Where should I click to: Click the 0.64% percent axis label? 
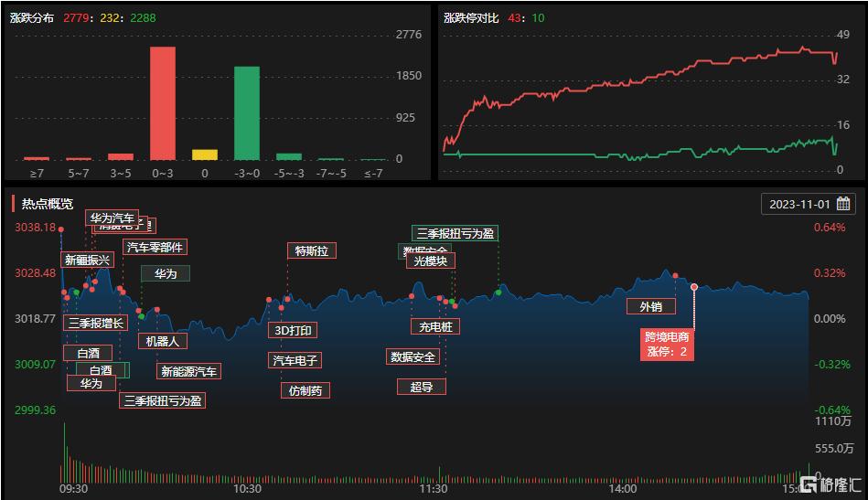(x=830, y=228)
